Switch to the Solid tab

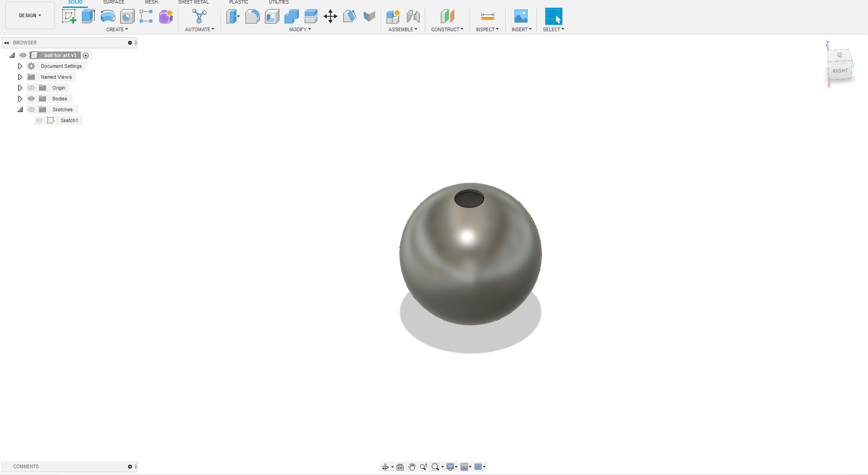pos(75,2)
